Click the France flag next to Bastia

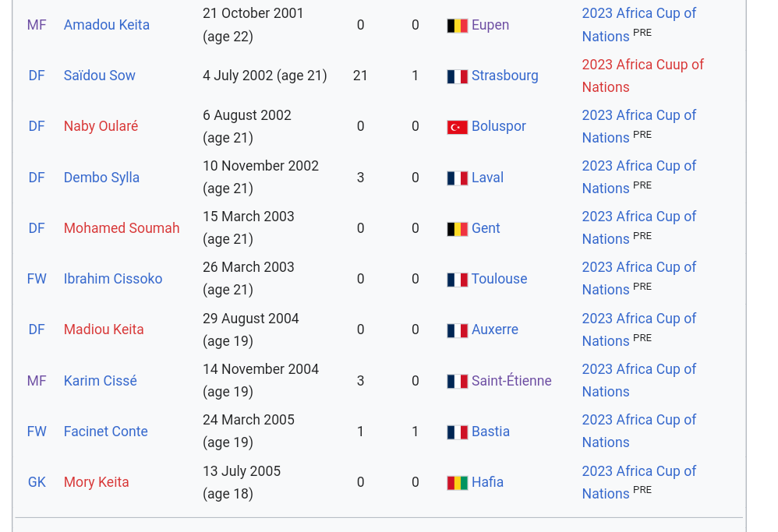(x=457, y=432)
